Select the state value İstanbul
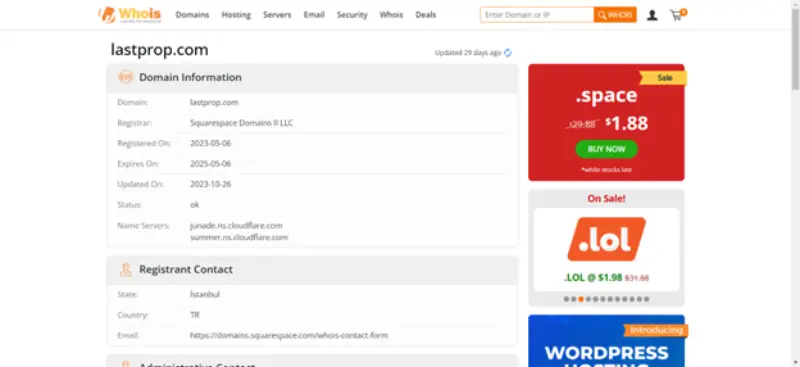Image resolution: width=800 pixels, height=367 pixels. pyautogui.click(x=205, y=295)
